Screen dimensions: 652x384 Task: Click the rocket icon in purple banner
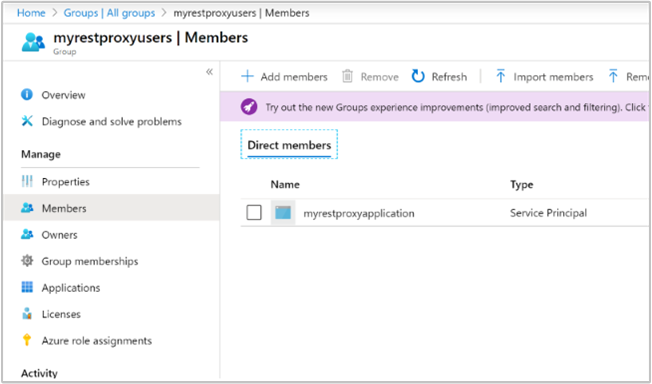249,107
